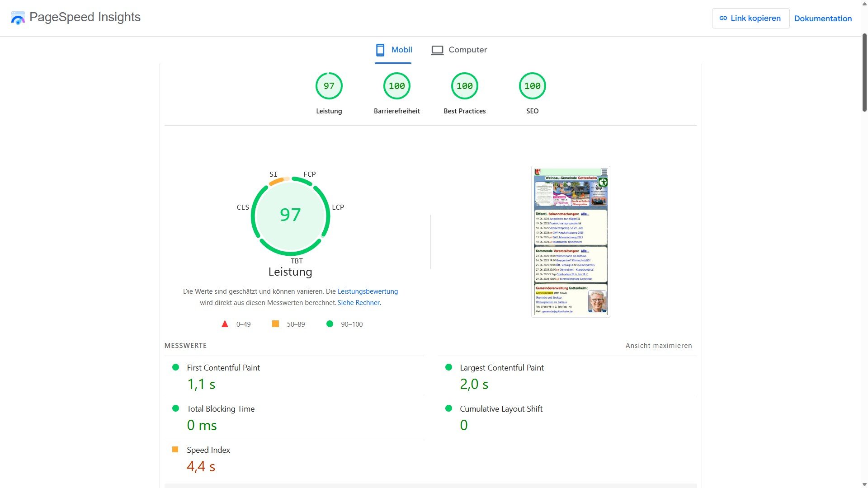The width and height of the screenshot is (868, 488).
Task: Expand metrics via Ansicht maximieren
Action: pyautogui.click(x=658, y=346)
